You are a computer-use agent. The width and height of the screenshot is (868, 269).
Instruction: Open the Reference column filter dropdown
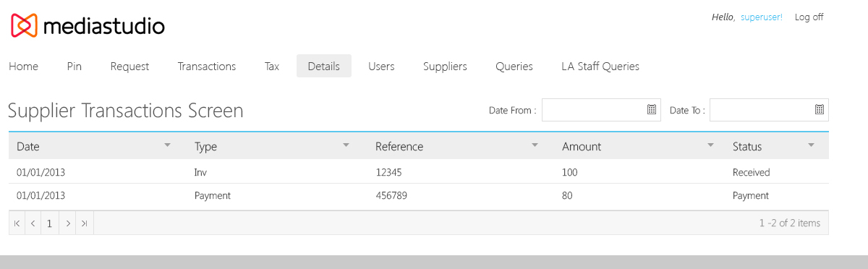click(535, 145)
